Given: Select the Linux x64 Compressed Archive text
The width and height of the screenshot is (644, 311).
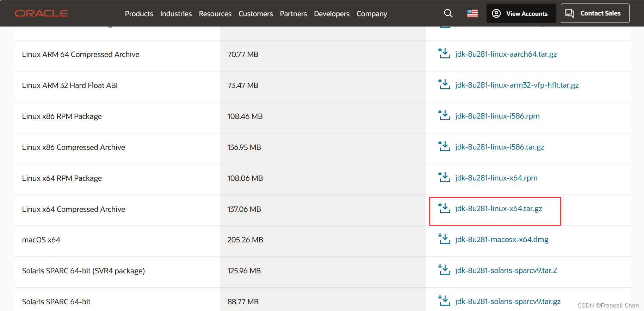Looking at the screenshot, I should (74, 209).
